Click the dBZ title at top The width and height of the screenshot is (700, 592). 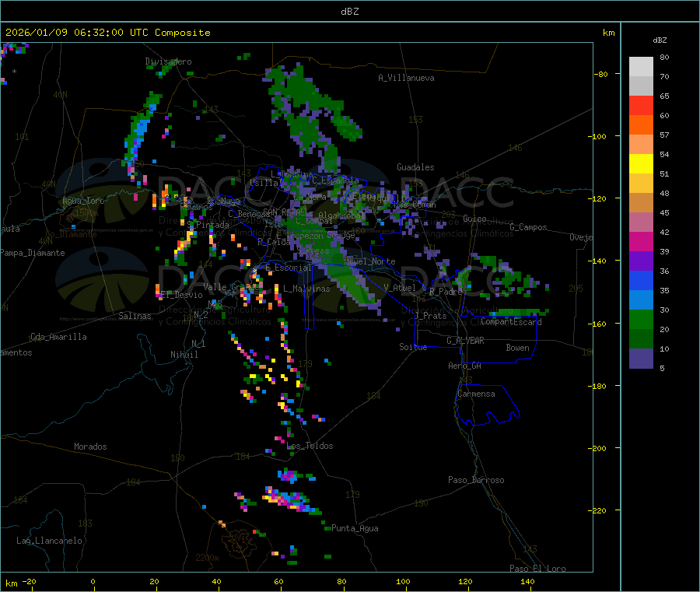(349, 12)
